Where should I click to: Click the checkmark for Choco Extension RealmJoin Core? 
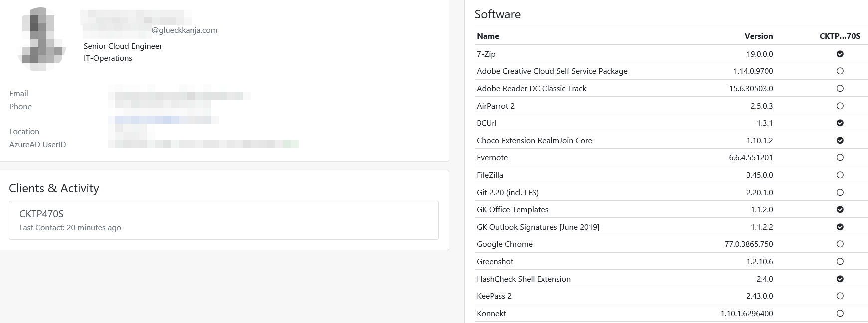coord(840,140)
